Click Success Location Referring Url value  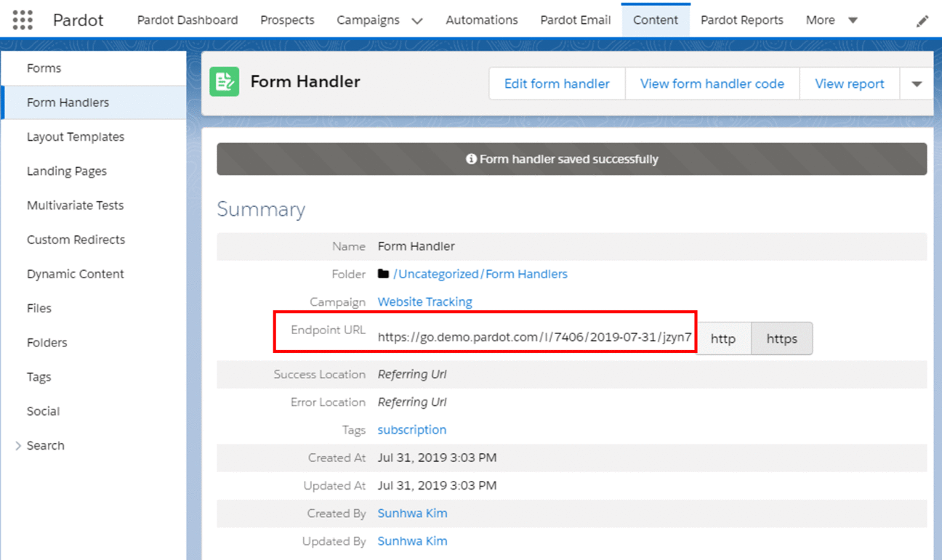point(412,374)
